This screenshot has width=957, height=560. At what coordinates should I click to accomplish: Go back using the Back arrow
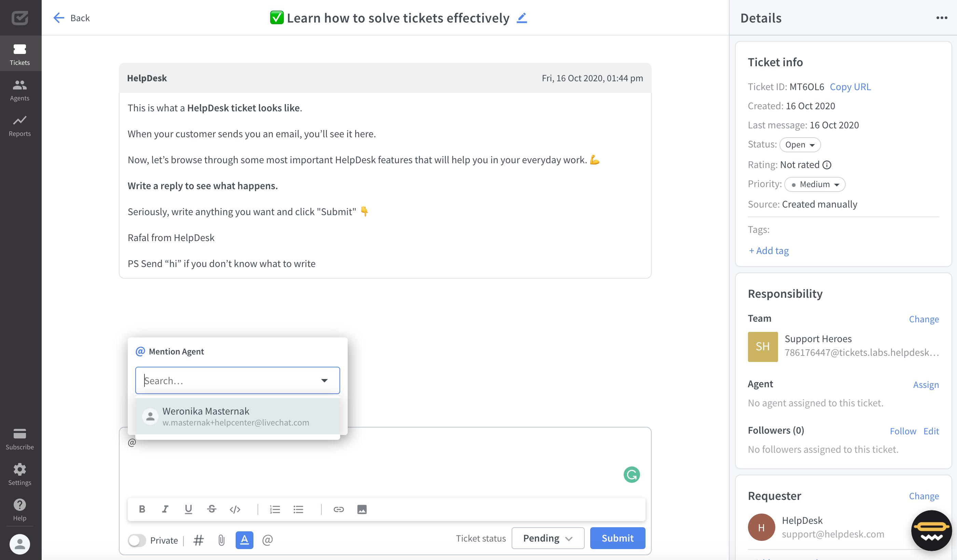point(71,18)
